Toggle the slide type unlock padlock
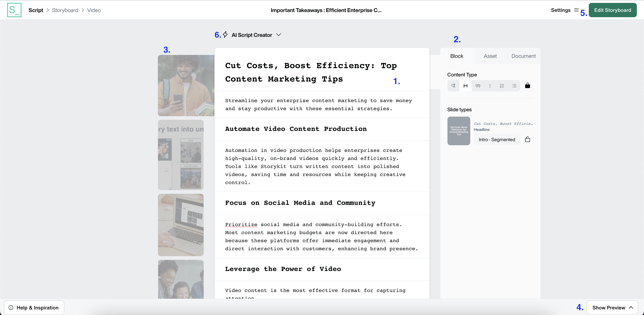Screen dimensions: 644x315 (x=527, y=139)
